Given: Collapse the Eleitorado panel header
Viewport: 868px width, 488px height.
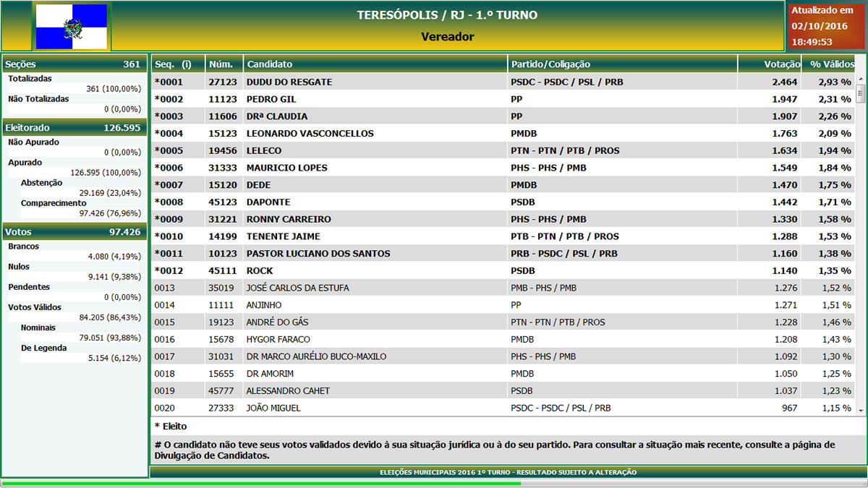Looking at the screenshot, I should click(74, 128).
